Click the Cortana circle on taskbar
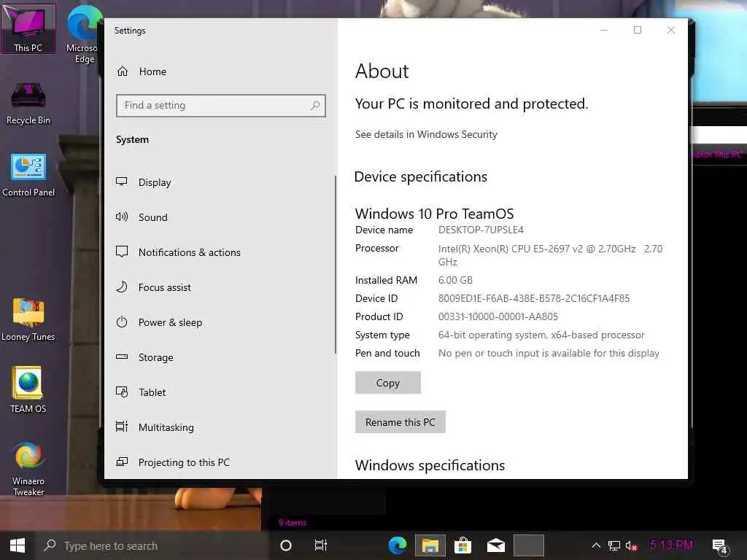The width and height of the screenshot is (747, 560). click(x=286, y=545)
